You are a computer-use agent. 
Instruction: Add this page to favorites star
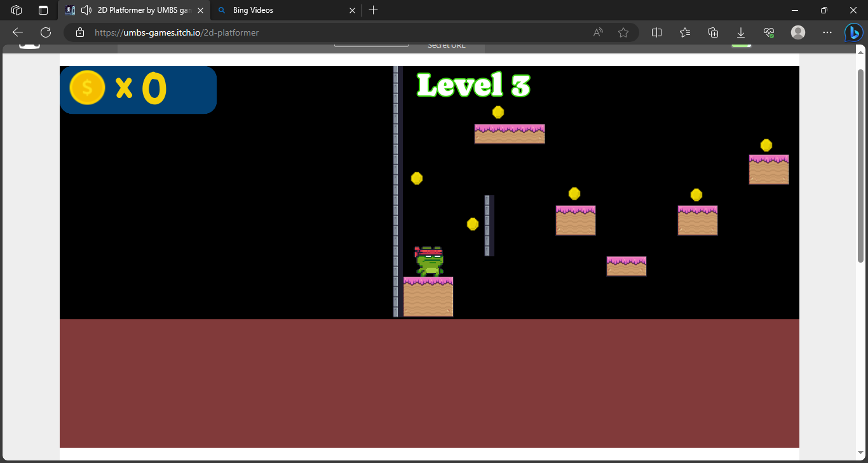(623, 32)
